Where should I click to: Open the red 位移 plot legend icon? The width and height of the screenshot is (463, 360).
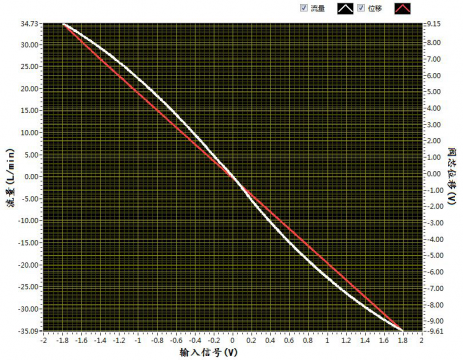pyautogui.click(x=402, y=9)
